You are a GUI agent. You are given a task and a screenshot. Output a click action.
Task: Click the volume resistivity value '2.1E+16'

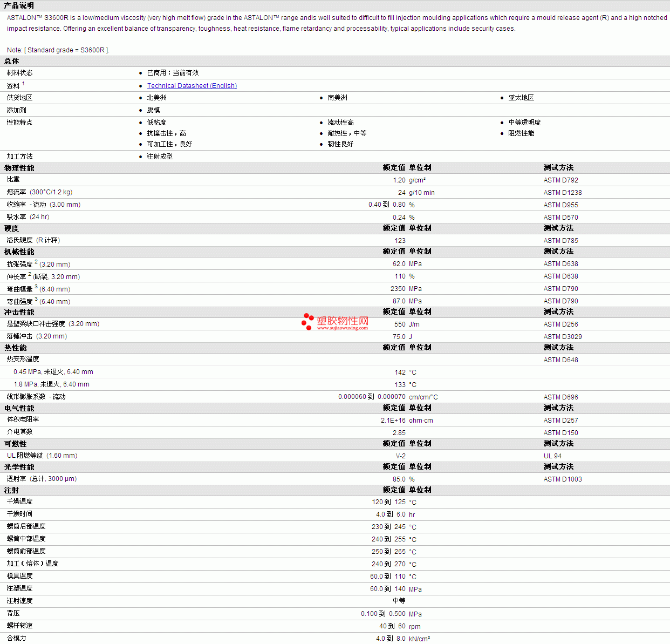393,421
